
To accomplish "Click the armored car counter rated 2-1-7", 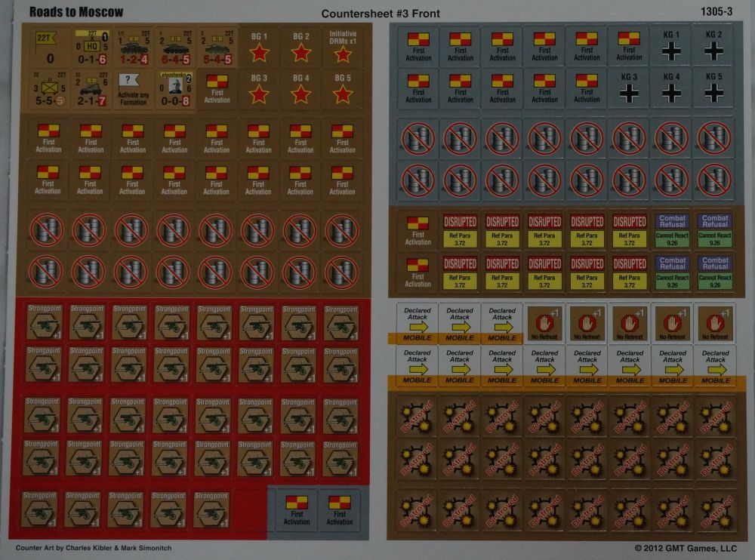I will coord(91,89).
